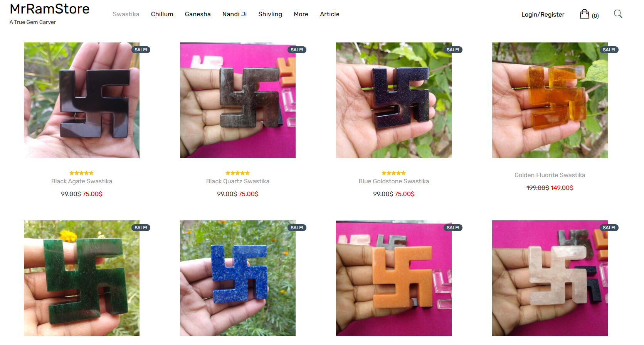Click the SALE badge on Golden Fluorite Swastika
The image size is (644, 345).
point(609,50)
